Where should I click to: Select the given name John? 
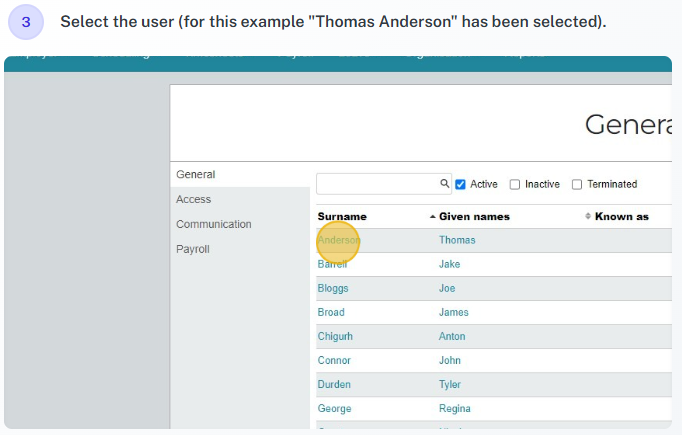pyautogui.click(x=450, y=361)
